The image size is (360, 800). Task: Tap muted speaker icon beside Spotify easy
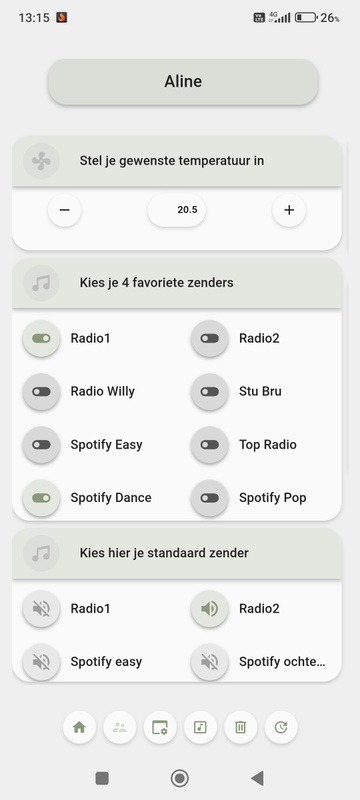coord(41,662)
